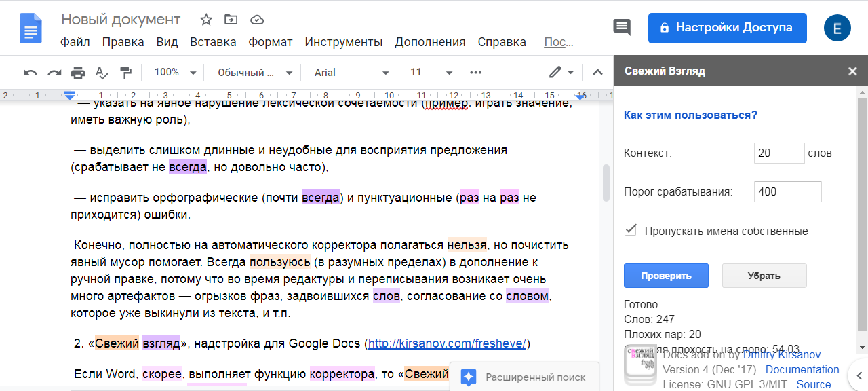Open the three-dots more toolbar options
This screenshot has width=868, height=391.
[x=475, y=73]
